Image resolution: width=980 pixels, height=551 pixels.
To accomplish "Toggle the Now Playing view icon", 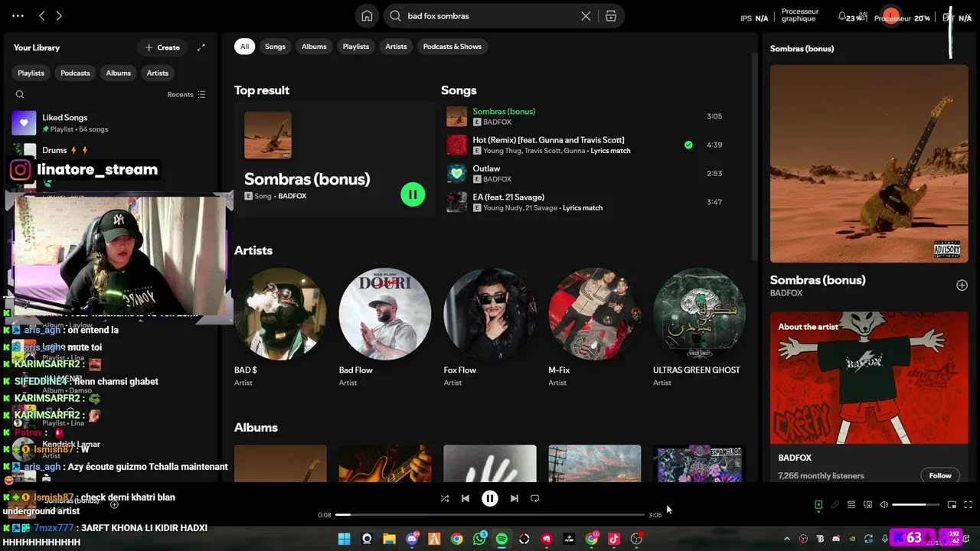I will click(x=818, y=505).
